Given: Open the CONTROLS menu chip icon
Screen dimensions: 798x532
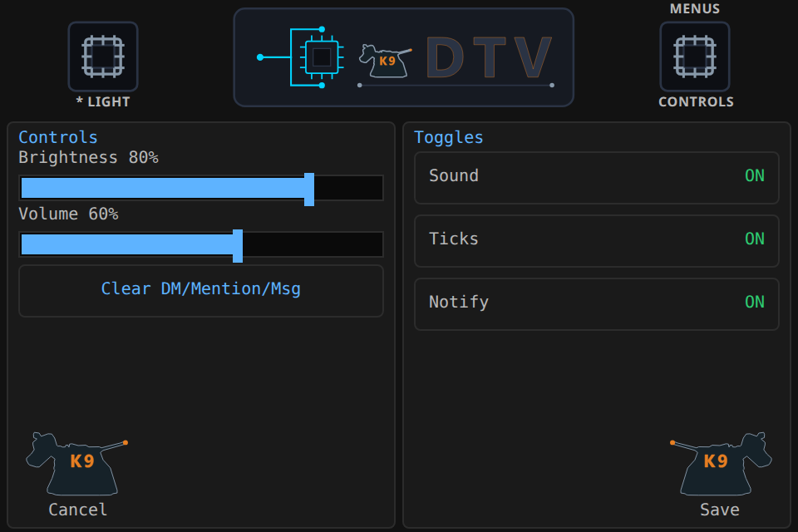Looking at the screenshot, I should (x=695, y=57).
